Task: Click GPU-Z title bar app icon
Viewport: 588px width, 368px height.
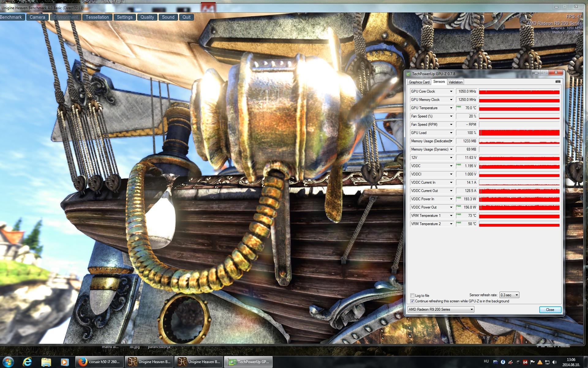Action: [408, 74]
